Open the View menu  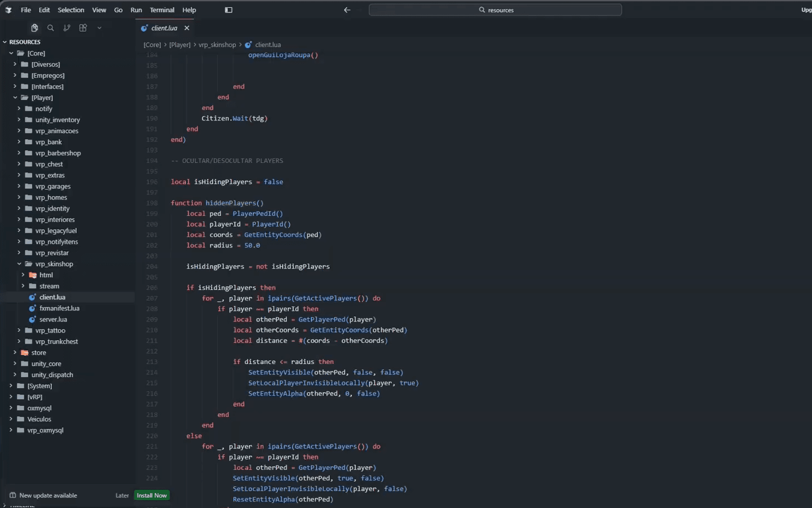click(x=99, y=10)
